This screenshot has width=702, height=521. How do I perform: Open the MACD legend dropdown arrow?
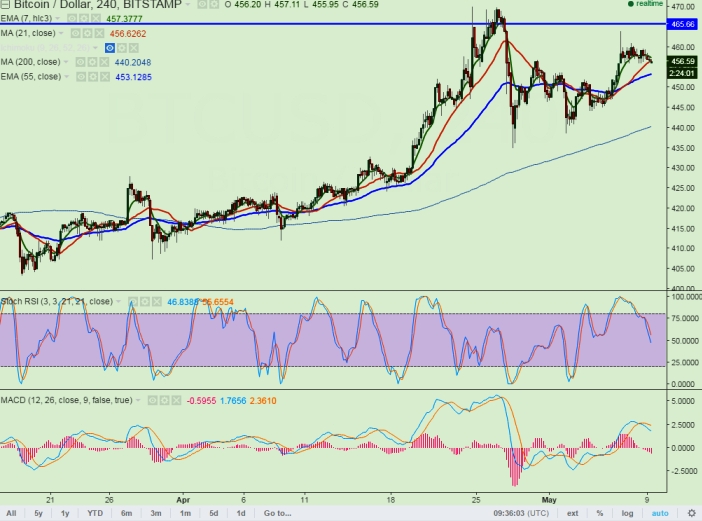136,402
